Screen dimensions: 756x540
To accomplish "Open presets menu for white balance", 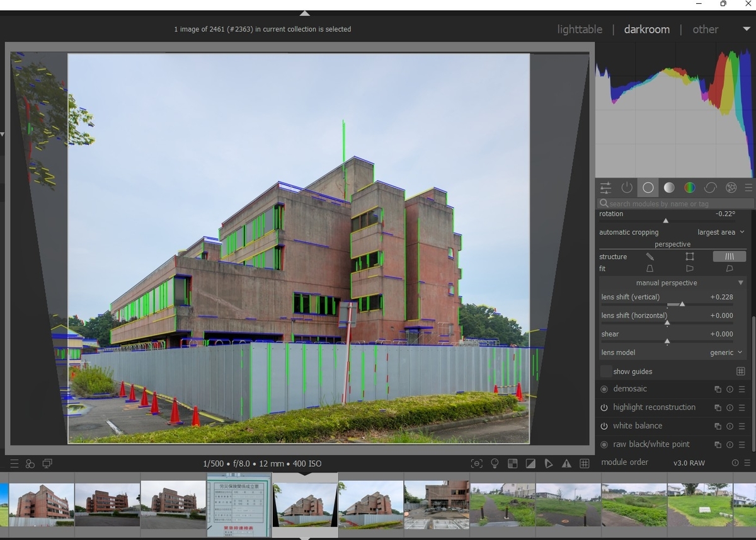I will [742, 426].
